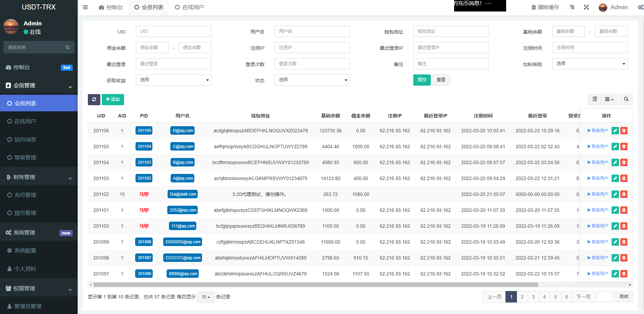644x314 pixels.
Task: Open the 状态 selection dropdown
Action: tap(312, 80)
